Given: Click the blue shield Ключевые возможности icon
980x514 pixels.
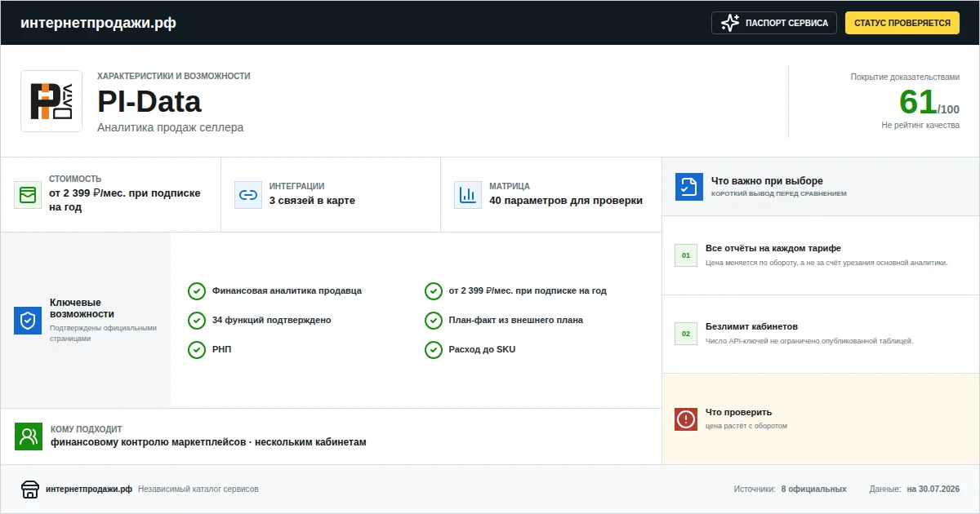Looking at the screenshot, I should 28,321.
